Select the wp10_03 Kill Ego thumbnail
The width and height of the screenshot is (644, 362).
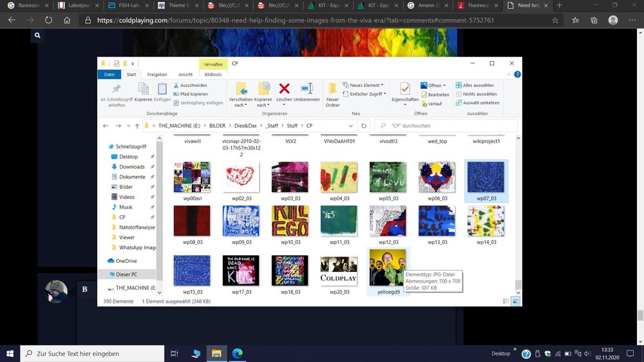[290, 225]
